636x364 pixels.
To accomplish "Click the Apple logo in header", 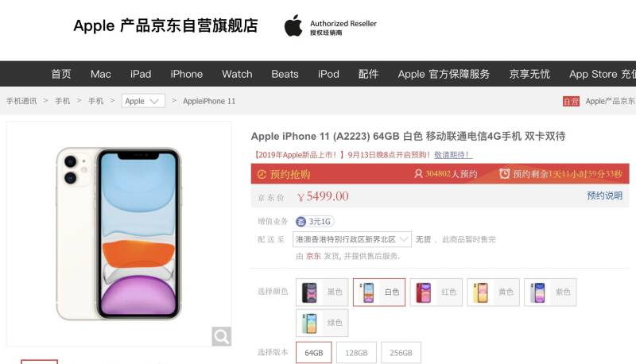I will coord(293,26).
